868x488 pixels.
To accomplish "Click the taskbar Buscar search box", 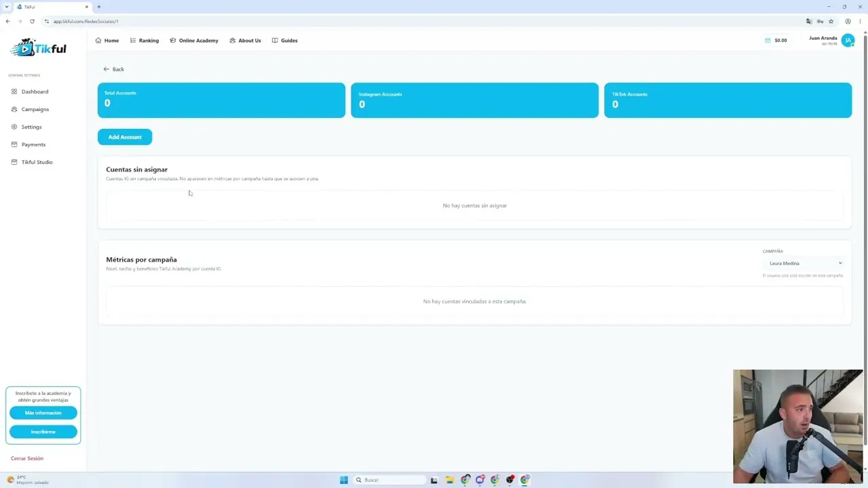I will [x=390, y=480].
